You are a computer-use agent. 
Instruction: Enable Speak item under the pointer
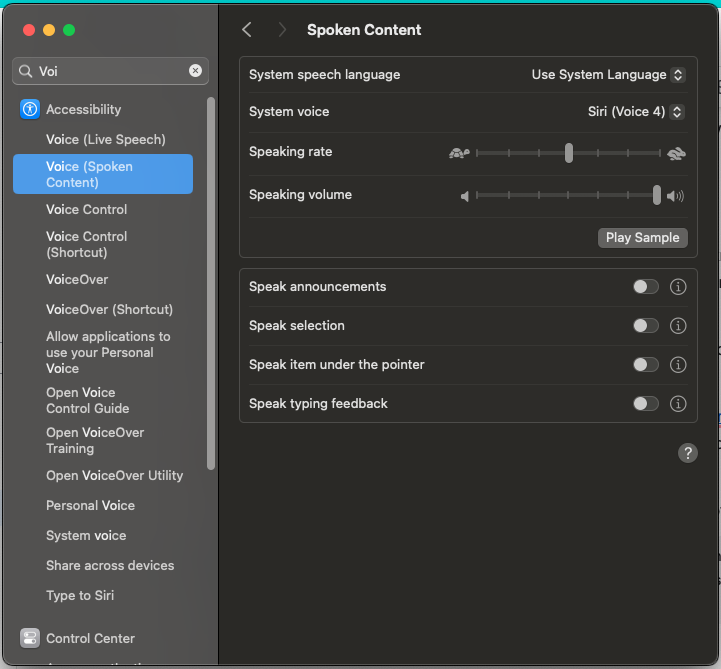click(x=646, y=365)
